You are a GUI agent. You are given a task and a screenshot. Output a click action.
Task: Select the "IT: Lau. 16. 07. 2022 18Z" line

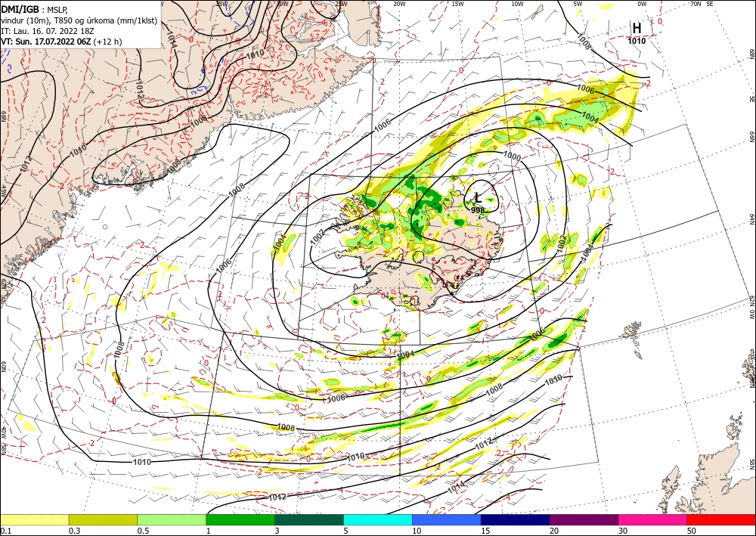tap(48, 31)
